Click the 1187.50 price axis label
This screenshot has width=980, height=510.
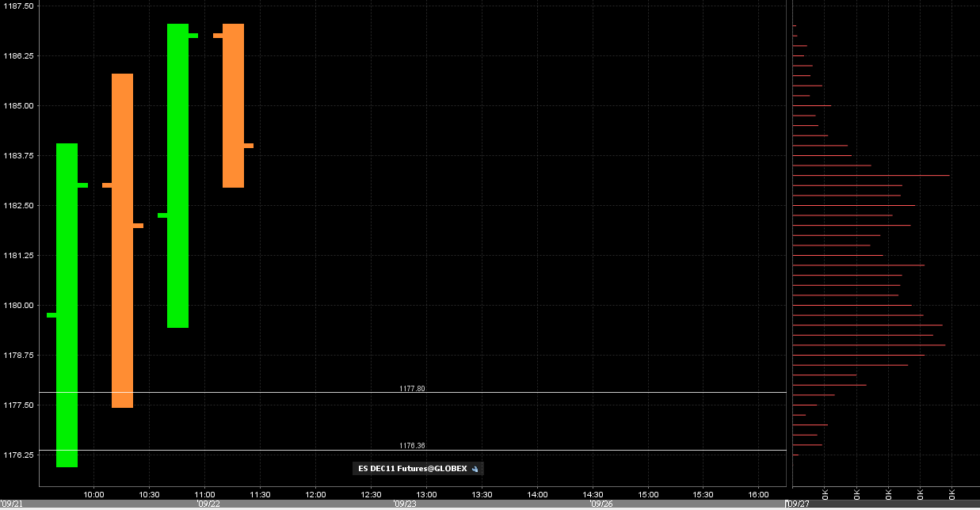[19, 6]
